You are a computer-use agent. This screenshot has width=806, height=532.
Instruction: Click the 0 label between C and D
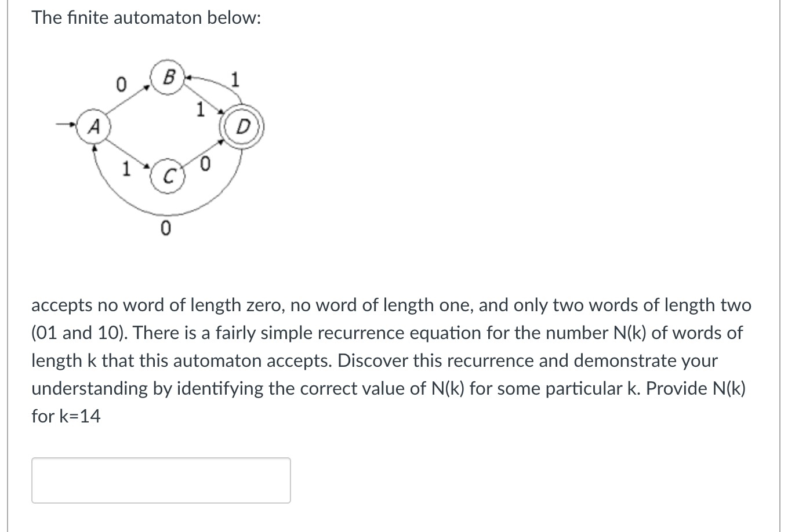[205, 163]
